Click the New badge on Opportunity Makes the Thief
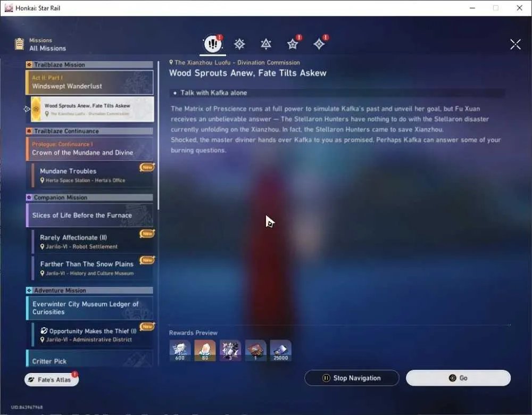 pyautogui.click(x=147, y=327)
